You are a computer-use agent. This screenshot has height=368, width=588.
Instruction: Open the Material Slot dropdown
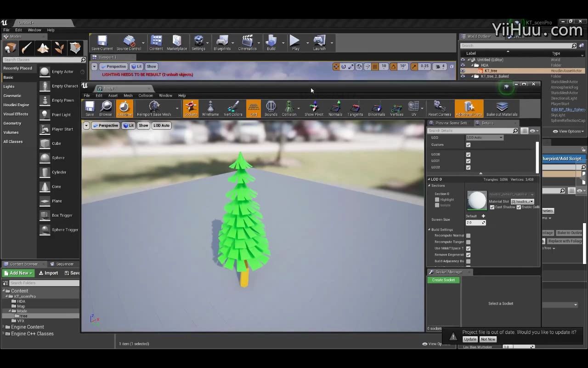(x=522, y=201)
